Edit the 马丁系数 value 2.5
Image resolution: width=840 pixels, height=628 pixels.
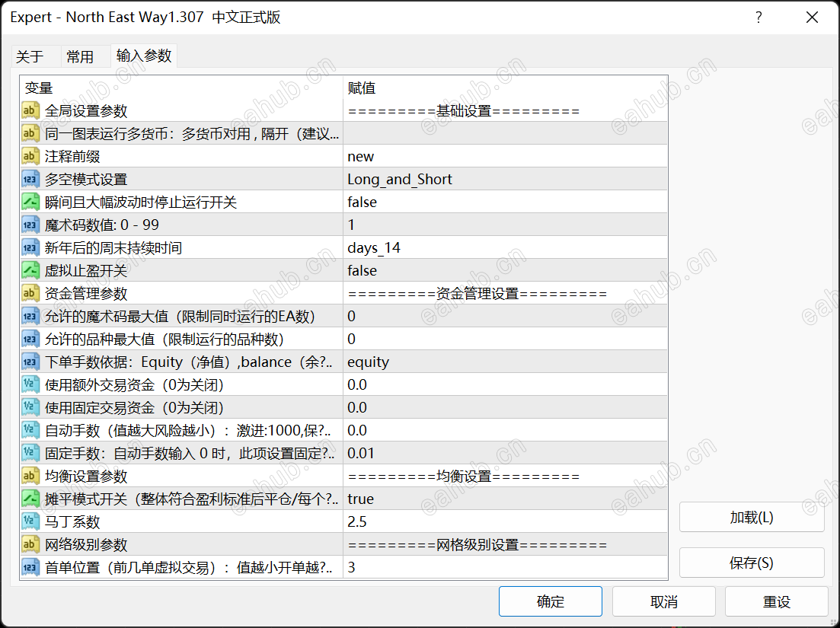click(x=505, y=522)
